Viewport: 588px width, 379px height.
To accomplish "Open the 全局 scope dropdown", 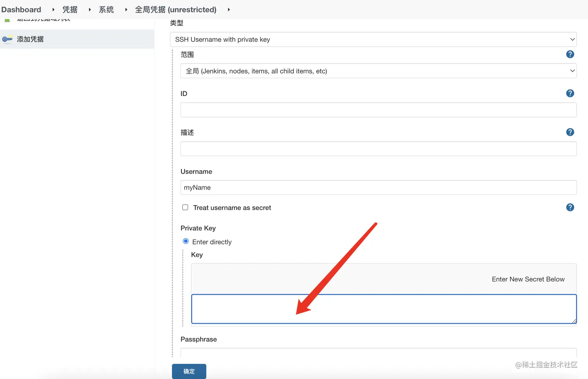I will coord(378,71).
